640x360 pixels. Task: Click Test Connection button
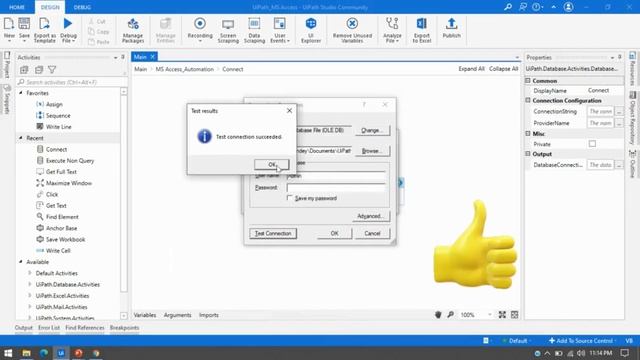tap(273, 233)
